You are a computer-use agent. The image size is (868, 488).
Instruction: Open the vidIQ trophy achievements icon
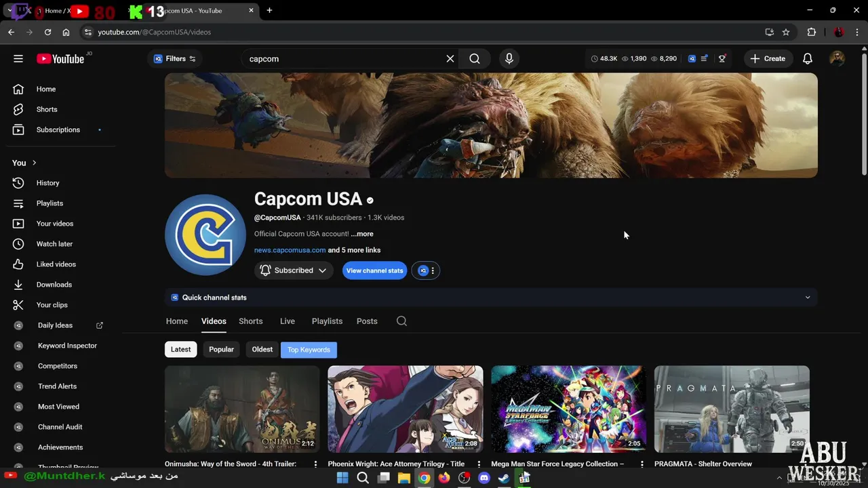[x=722, y=59]
